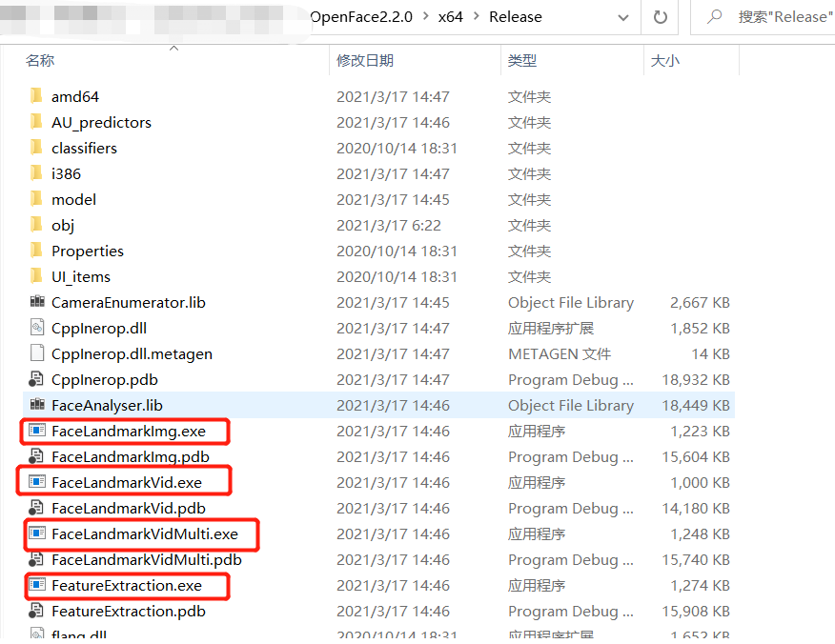Launch FaceLandmarkImg.exe

point(128,431)
